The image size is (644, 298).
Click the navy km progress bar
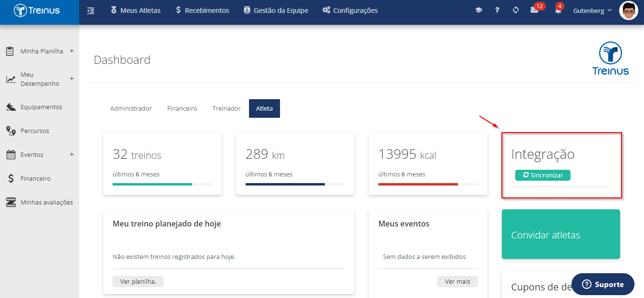click(x=285, y=184)
